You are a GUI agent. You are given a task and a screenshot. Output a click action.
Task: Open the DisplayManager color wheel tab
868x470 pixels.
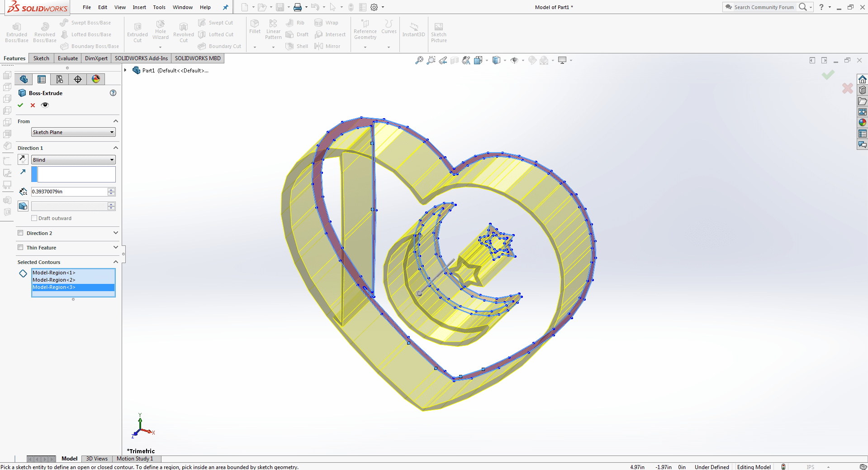coord(96,79)
